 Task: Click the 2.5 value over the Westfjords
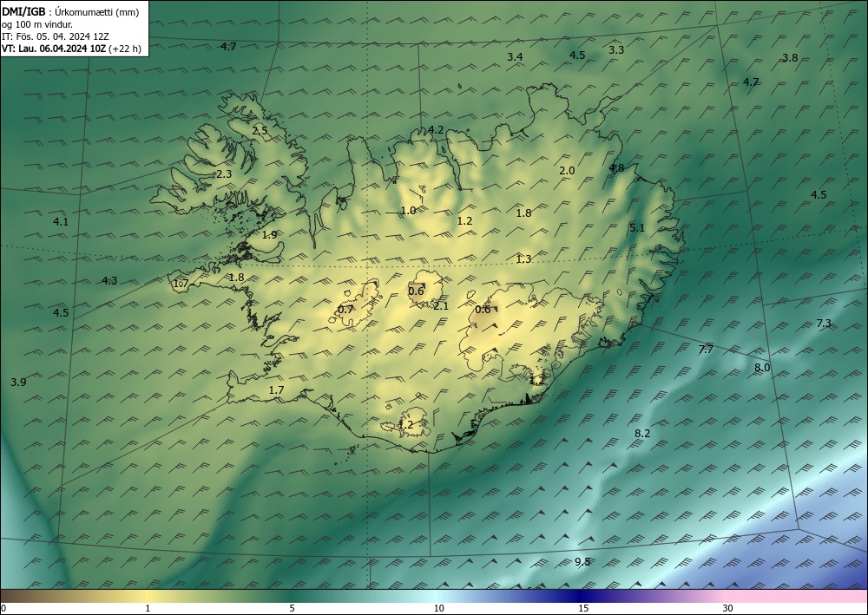(260, 131)
